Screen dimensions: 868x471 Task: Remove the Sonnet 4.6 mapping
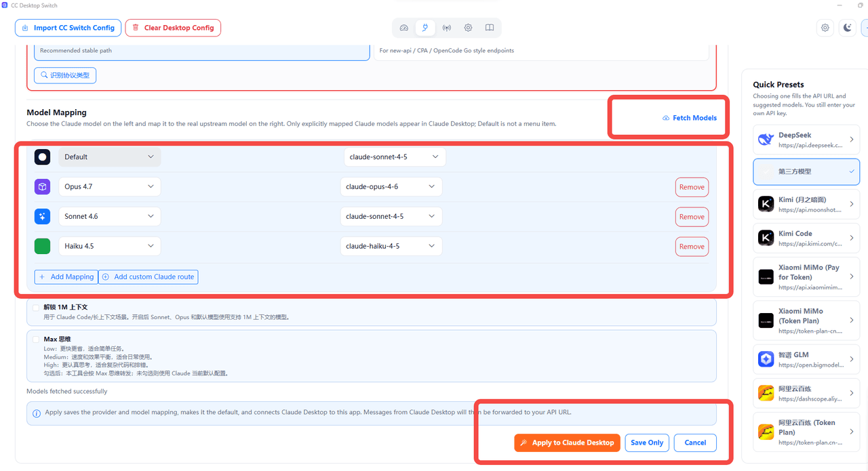point(692,217)
